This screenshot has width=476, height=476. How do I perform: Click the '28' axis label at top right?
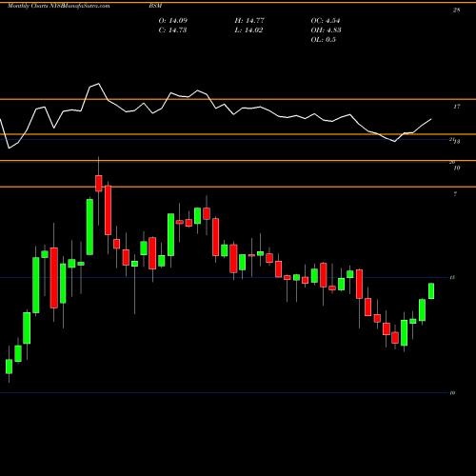tap(456, 10)
